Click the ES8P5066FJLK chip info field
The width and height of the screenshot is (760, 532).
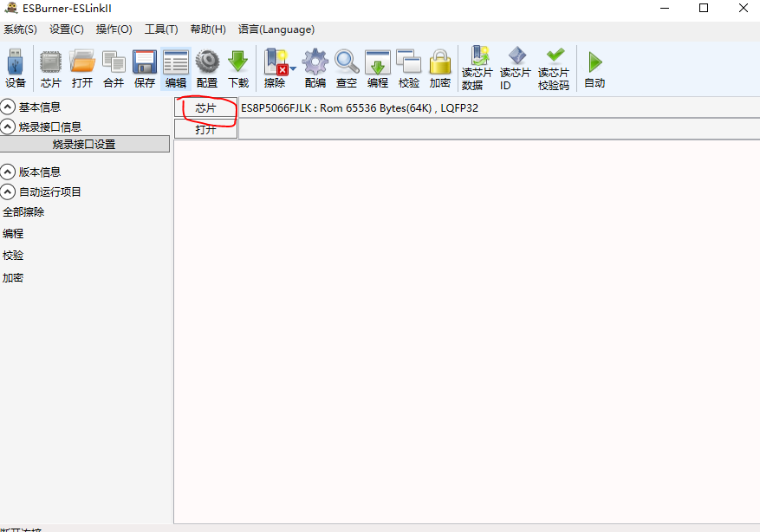tap(499, 107)
